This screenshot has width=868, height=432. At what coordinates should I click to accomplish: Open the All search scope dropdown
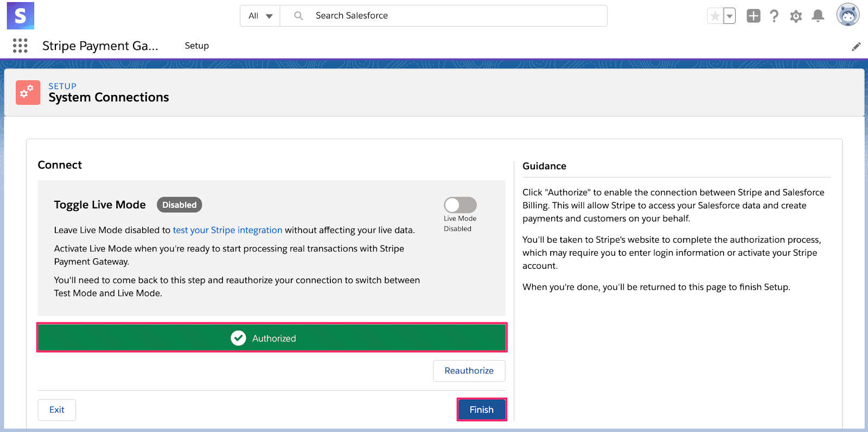[260, 16]
